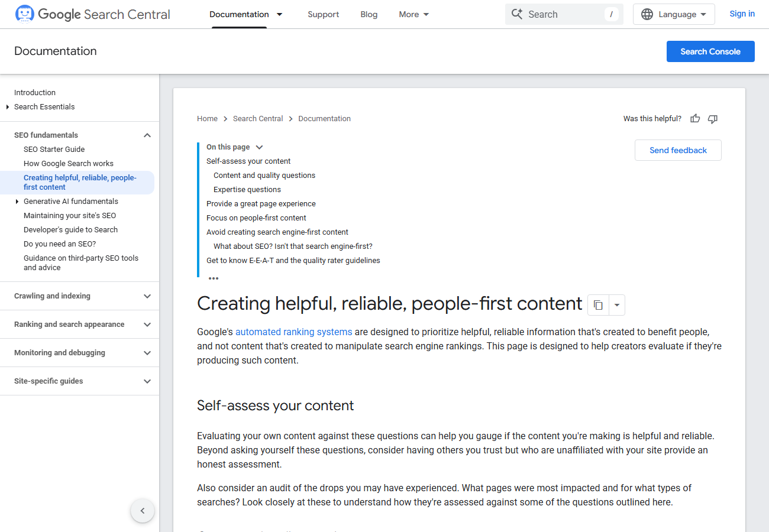Open the Blog tab
This screenshot has height=532, width=769.
pos(369,14)
